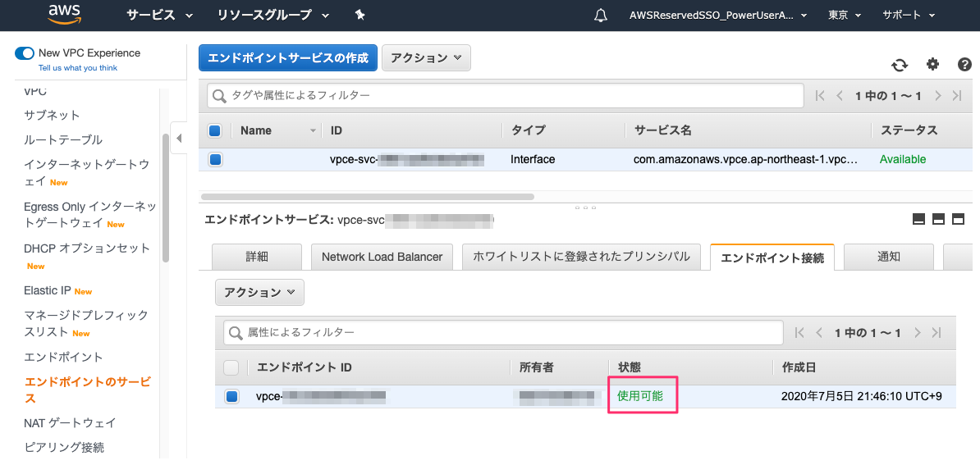Open the top アクション dropdown
The image size is (980, 465).
point(426,58)
